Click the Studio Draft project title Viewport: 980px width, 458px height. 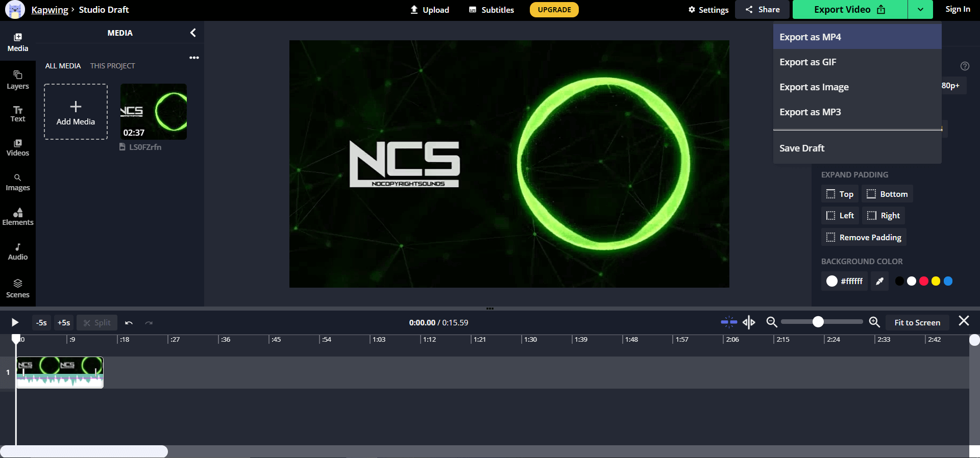coord(104,10)
